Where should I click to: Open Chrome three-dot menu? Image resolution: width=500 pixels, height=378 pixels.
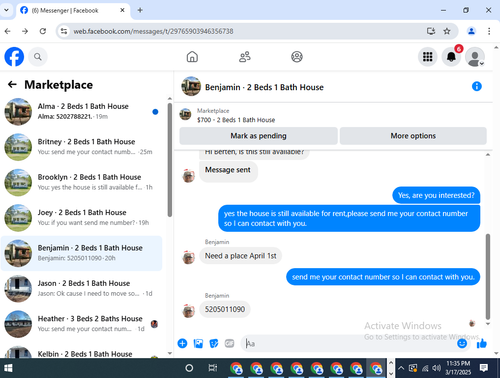(x=489, y=31)
